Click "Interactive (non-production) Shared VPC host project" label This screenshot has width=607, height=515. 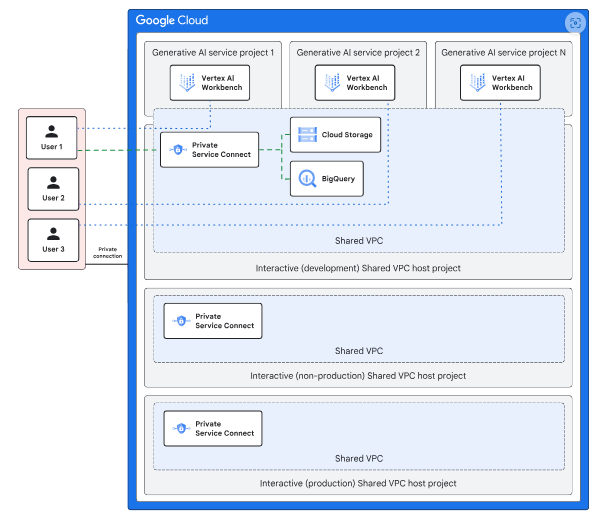click(358, 376)
